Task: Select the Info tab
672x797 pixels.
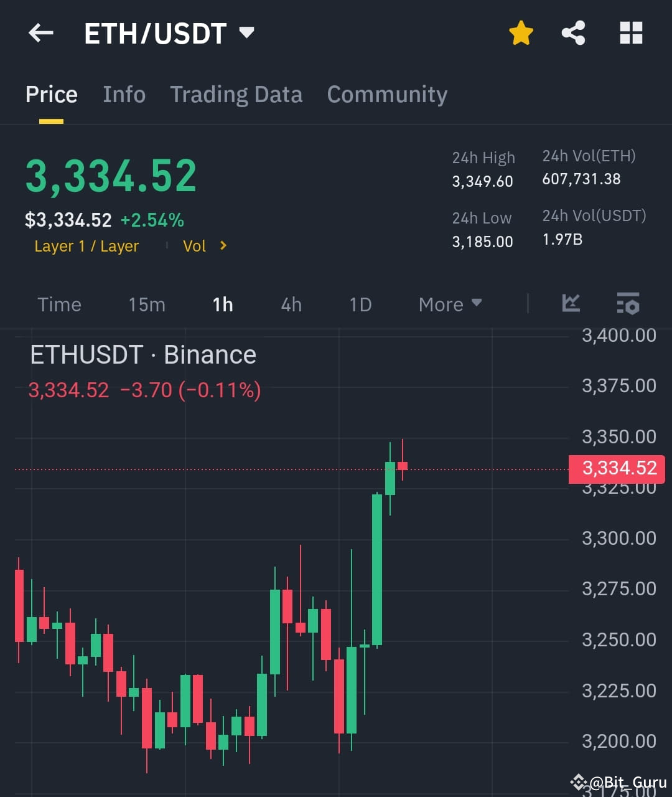Action: coord(124,94)
